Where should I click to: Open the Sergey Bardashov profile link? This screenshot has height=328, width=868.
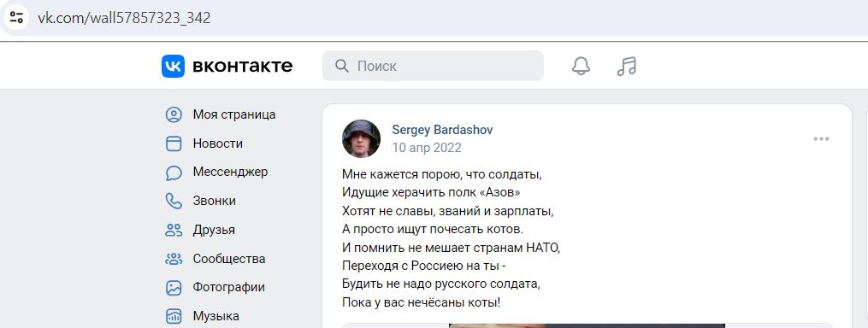[x=442, y=130]
